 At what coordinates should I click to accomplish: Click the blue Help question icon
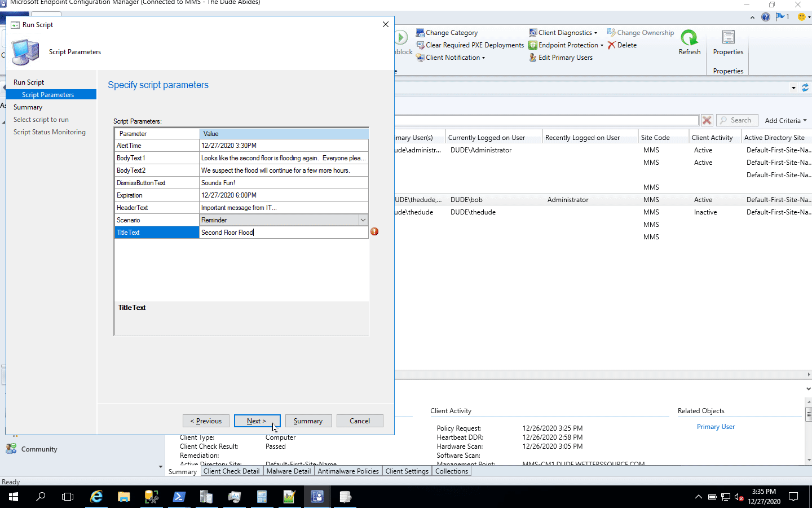766,17
